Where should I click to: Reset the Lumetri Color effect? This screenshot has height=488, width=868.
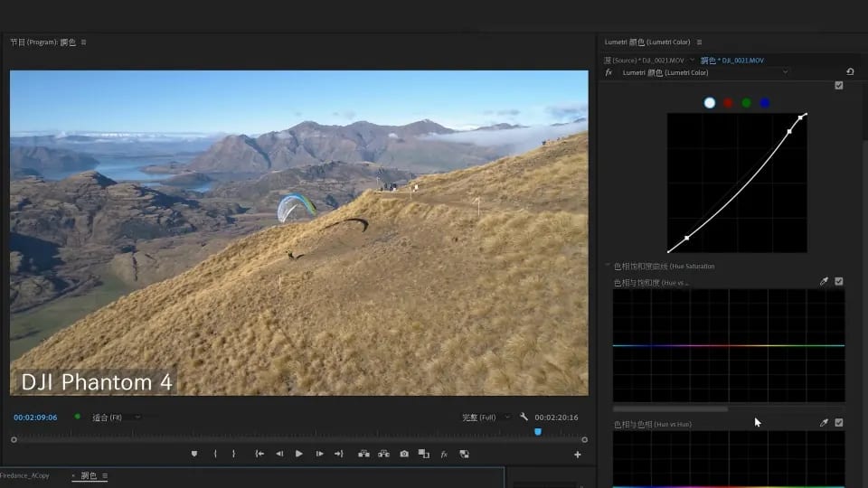click(x=850, y=72)
